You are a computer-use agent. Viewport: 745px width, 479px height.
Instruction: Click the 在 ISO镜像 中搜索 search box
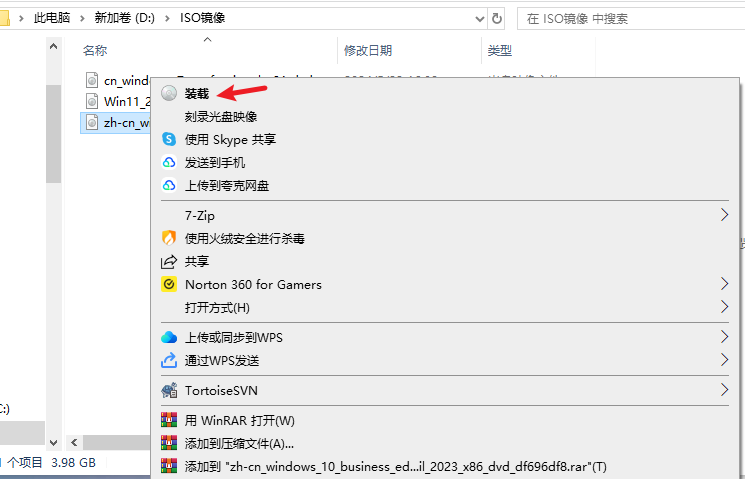631,19
